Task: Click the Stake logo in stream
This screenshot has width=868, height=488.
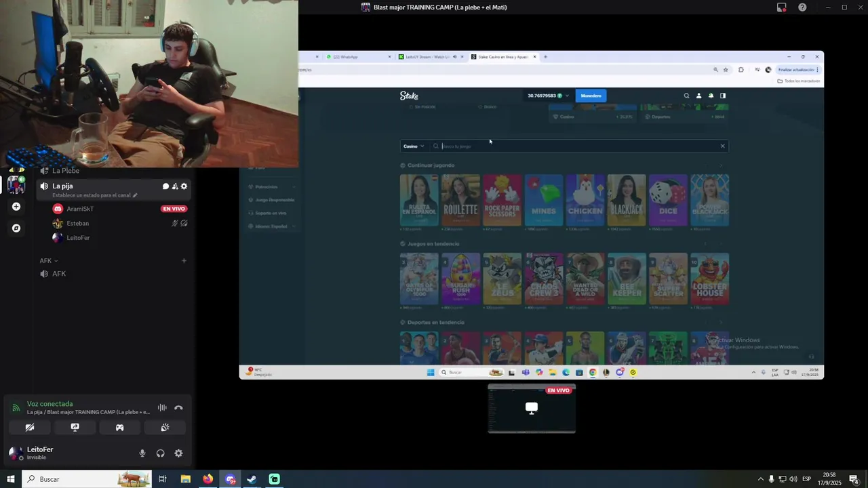Action: 409,96
